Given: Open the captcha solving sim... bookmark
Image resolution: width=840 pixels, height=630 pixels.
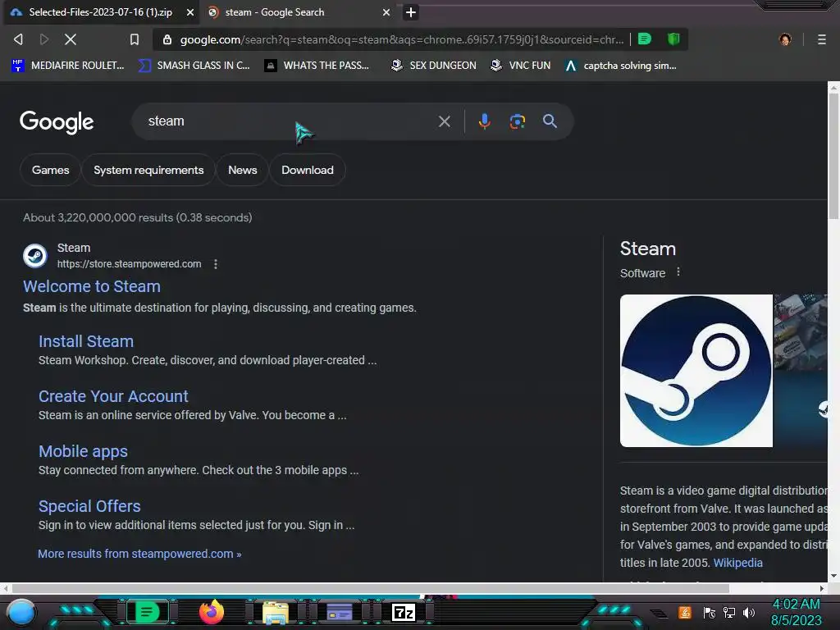Looking at the screenshot, I should (621, 66).
